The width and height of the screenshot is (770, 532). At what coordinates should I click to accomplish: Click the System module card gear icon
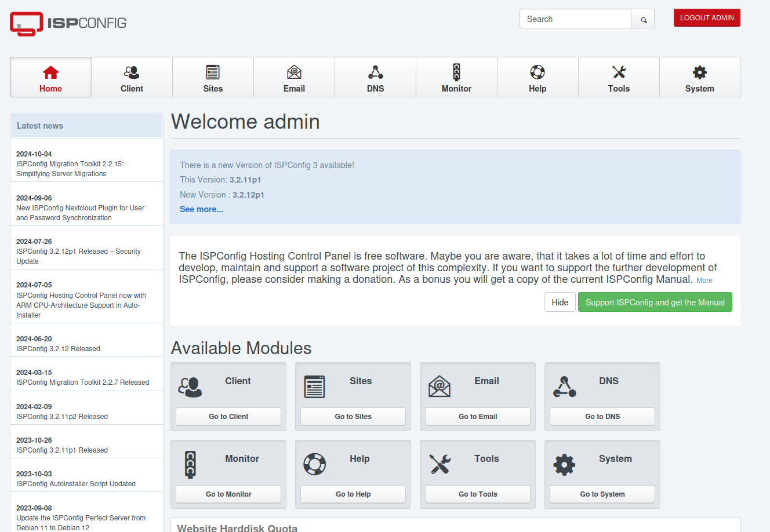(564, 464)
